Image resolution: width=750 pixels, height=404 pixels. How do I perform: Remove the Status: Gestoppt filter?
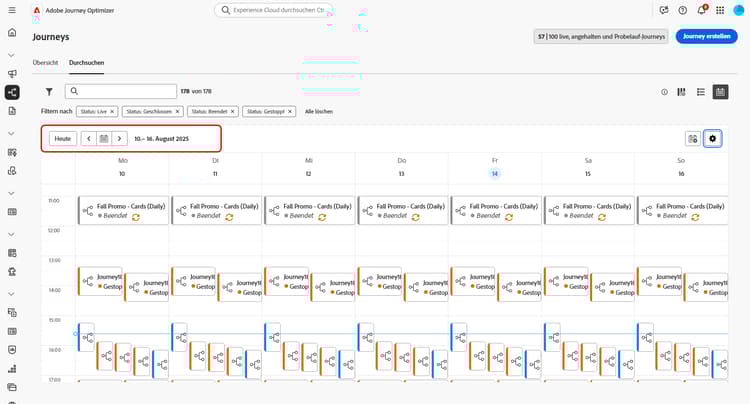(x=290, y=111)
